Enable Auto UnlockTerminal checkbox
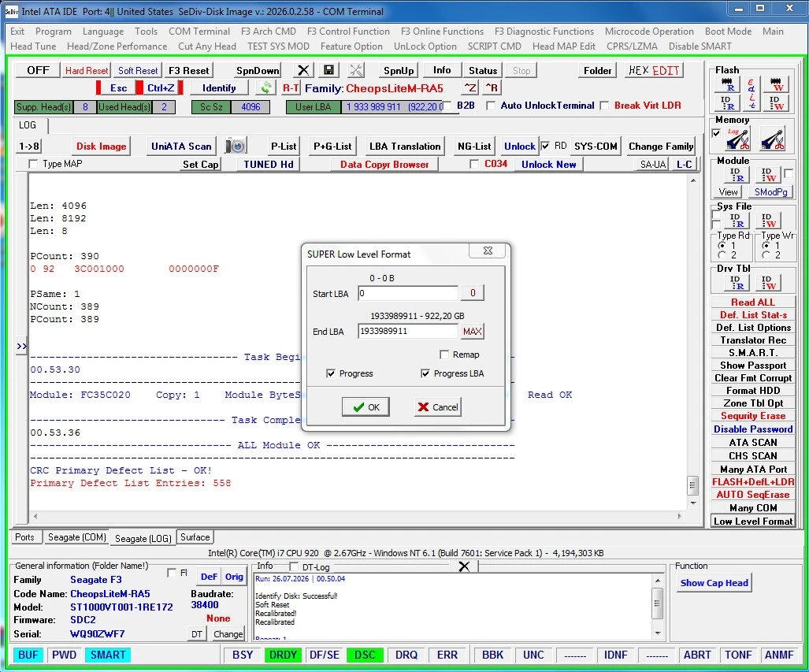The image size is (809, 672). pos(491,106)
